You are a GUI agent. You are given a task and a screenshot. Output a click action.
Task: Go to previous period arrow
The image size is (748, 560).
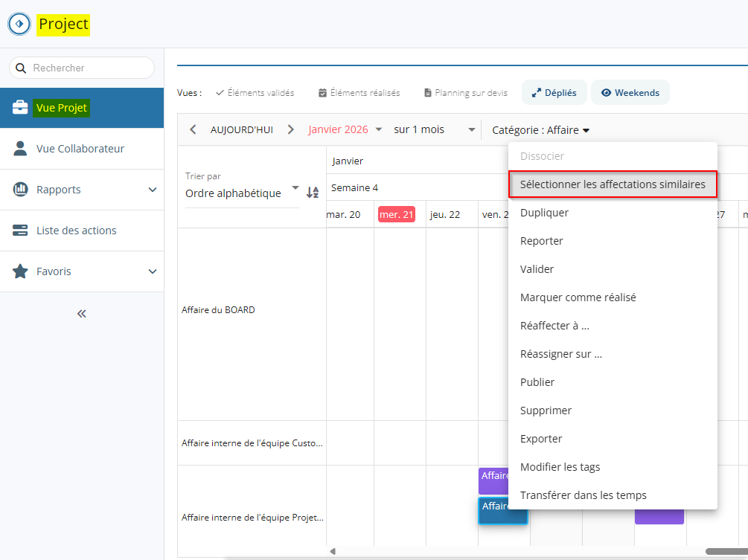pyautogui.click(x=193, y=129)
